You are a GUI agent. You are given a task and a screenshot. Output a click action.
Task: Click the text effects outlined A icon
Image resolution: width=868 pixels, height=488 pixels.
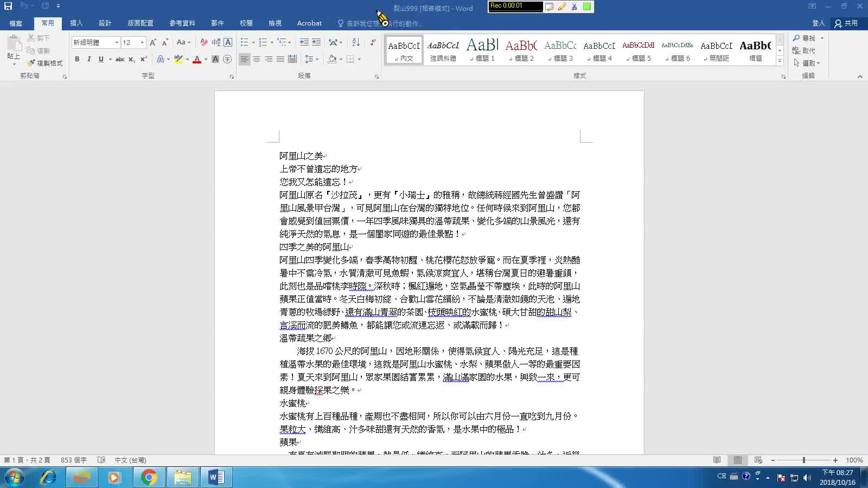pyautogui.click(x=161, y=59)
